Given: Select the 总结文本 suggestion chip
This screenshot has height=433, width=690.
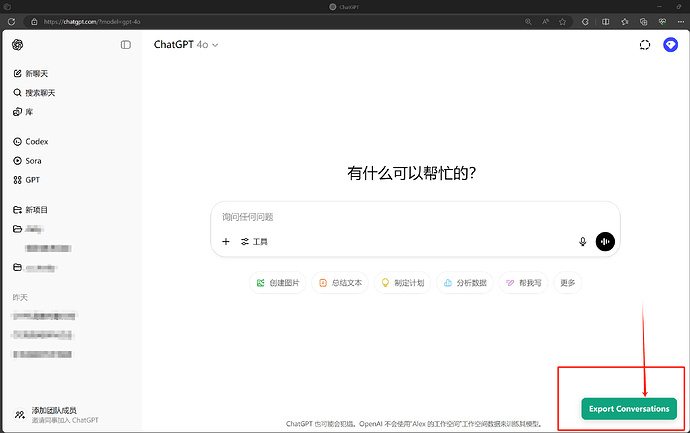Looking at the screenshot, I should click(340, 283).
